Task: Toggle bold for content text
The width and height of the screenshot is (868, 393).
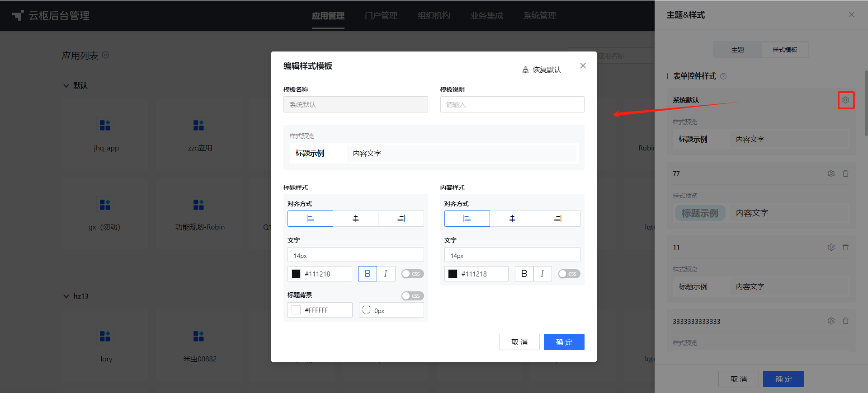Action: click(x=524, y=274)
